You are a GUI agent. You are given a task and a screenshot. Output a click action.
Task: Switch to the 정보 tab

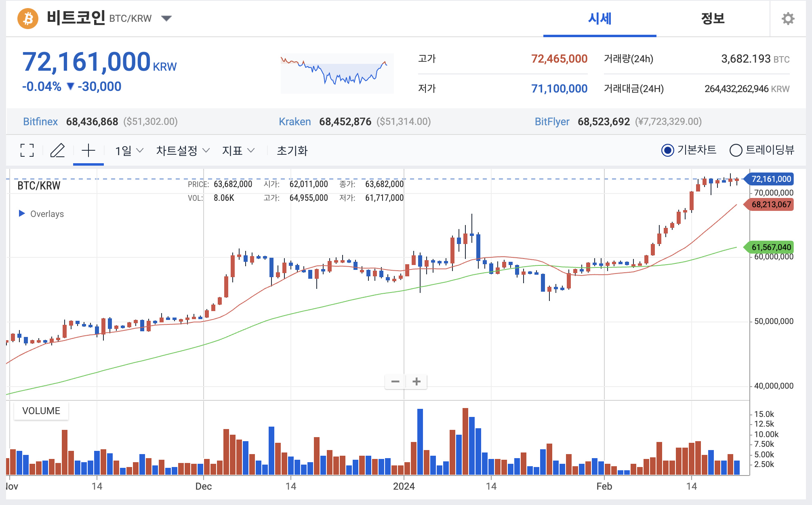[713, 19]
